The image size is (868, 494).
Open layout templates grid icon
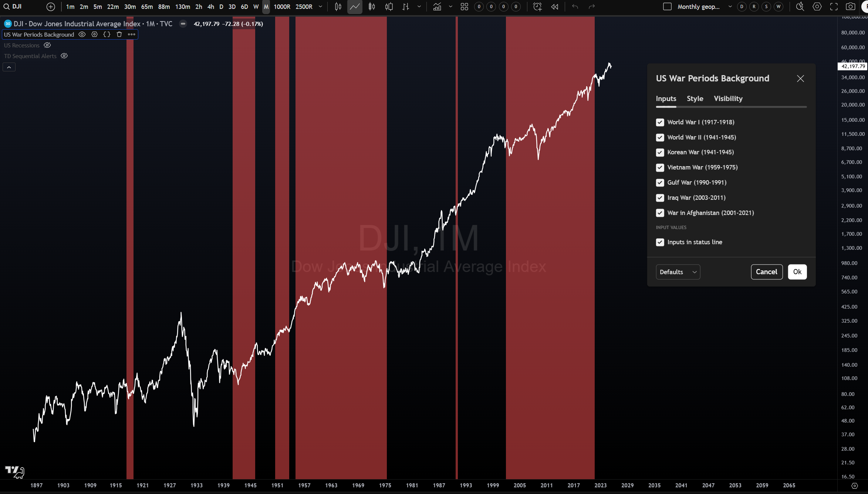[x=464, y=7]
